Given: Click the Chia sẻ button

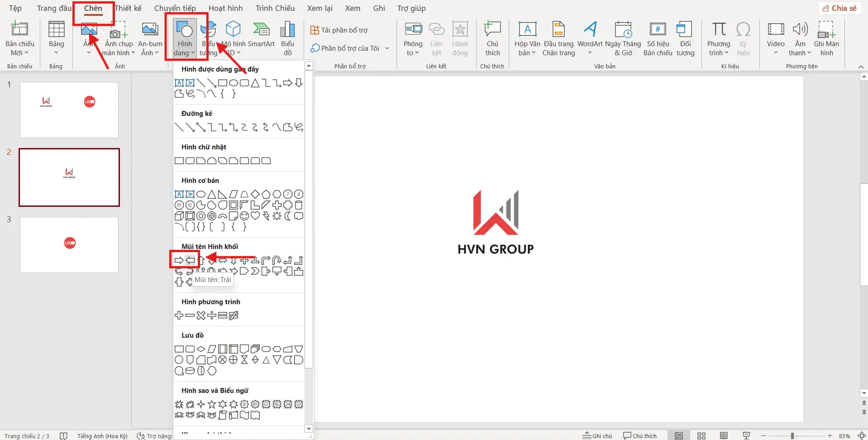Looking at the screenshot, I should [840, 8].
